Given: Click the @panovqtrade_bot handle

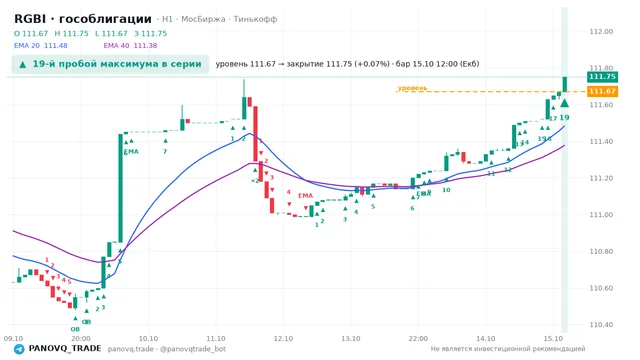Looking at the screenshot, I should pyautogui.click(x=193, y=349).
